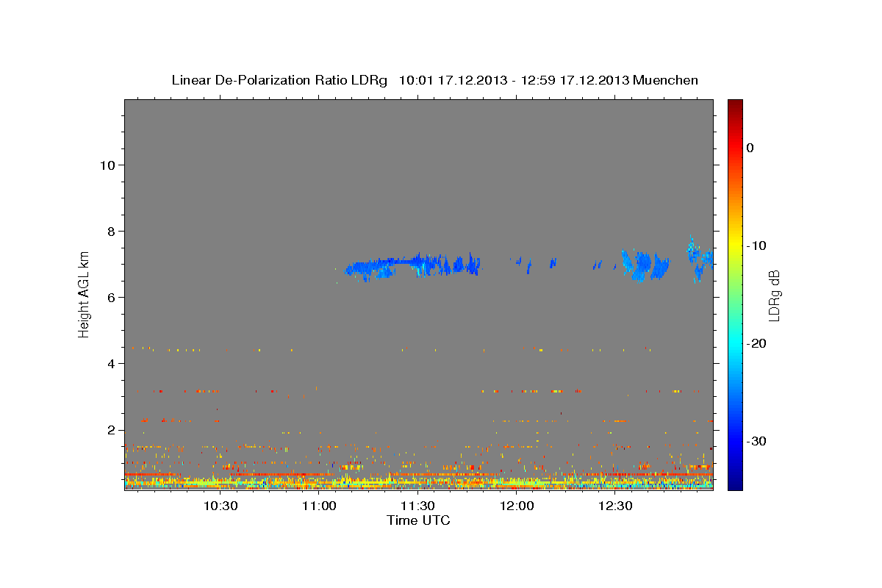This screenshot has width=882, height=588.
Task: Click the height tick label 4
Action: point(111,363)
